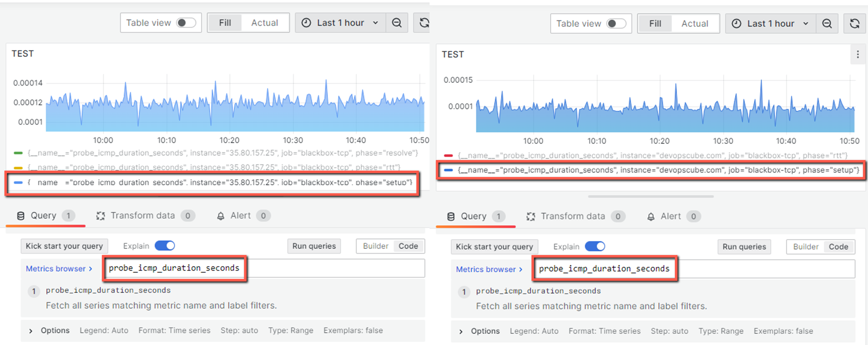The width and height of the screenshot is (868, 345).
Task: Open Last 1 hour time picker, right panel
Action: click(771, 24)
